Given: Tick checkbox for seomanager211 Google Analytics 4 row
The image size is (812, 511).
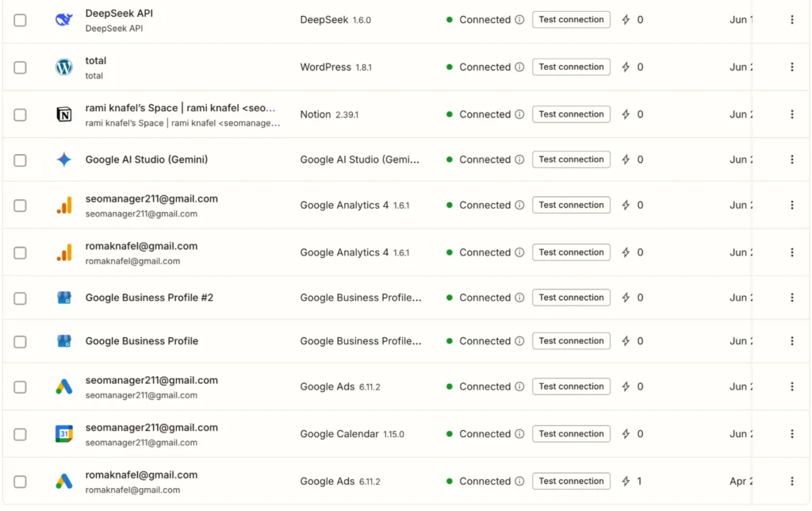Looking at the screenshot, I should 20,206.
